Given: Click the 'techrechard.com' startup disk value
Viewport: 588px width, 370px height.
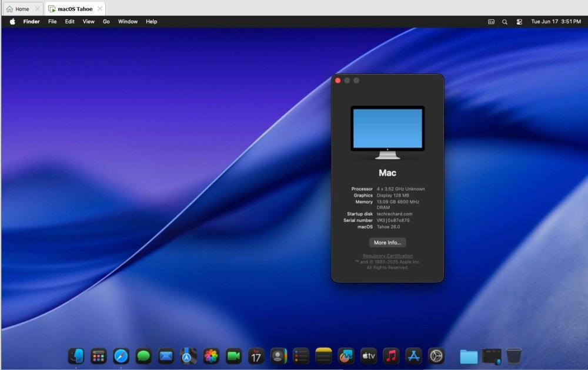Looking at the screenshot, I should coord(395,214).
